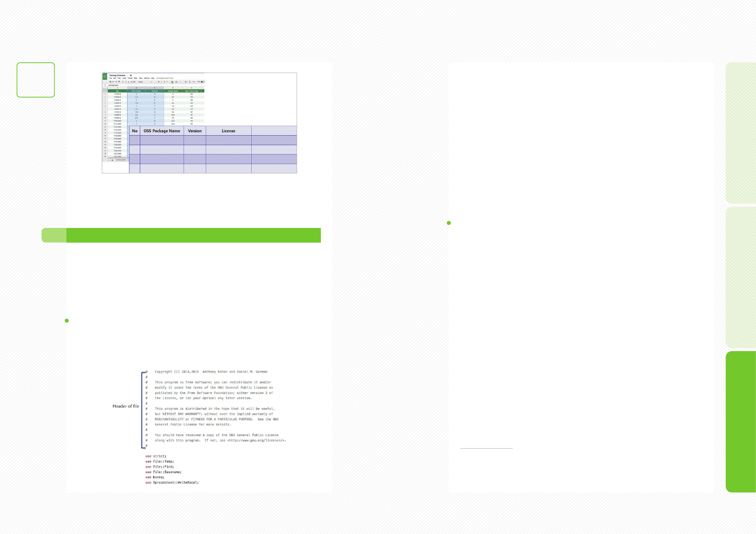Open the Data menu
This screenshot has height=534, width=756.
tap(136, 78)
